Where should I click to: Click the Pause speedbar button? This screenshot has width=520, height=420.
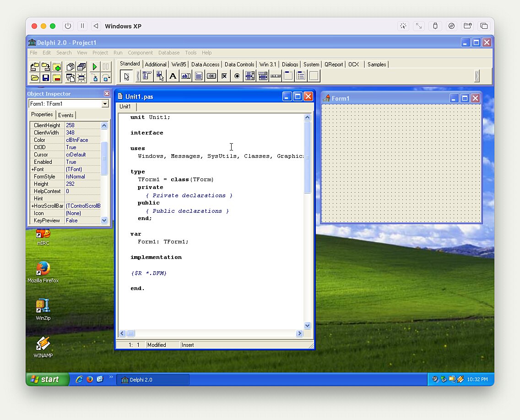coord(106,67)
